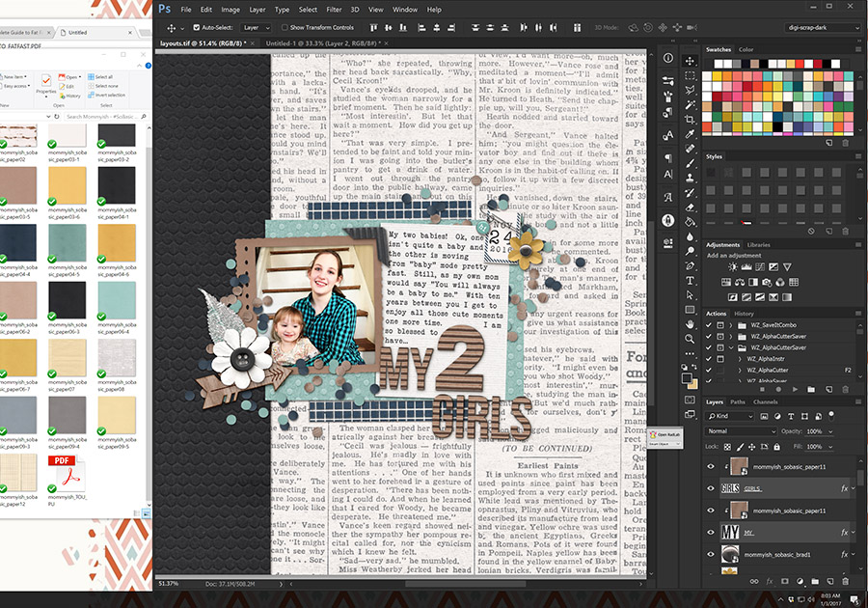The image size is (868, 608).
Task: Open the Opacity value dropdown arrow
Action: [x=830, y=431]
